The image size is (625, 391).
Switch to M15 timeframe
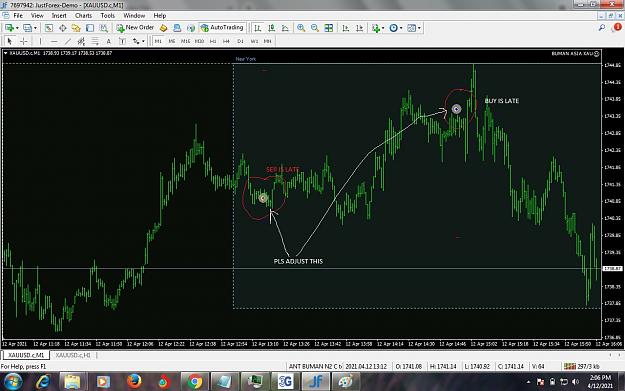coord(185,41)
